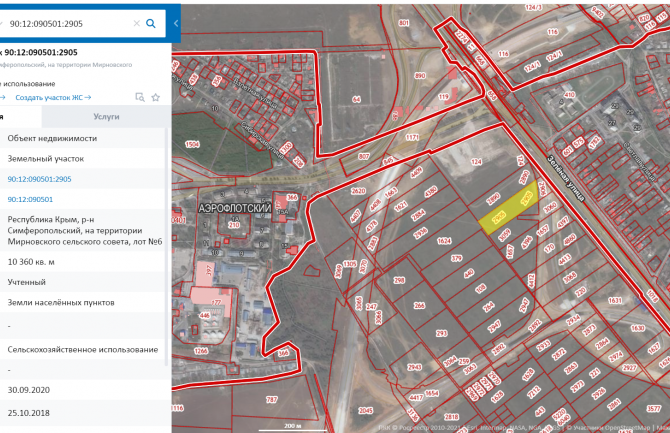Click parcel 293 on the map
The width and height of the screenshot is (670, 433).
tap(441, 333)
